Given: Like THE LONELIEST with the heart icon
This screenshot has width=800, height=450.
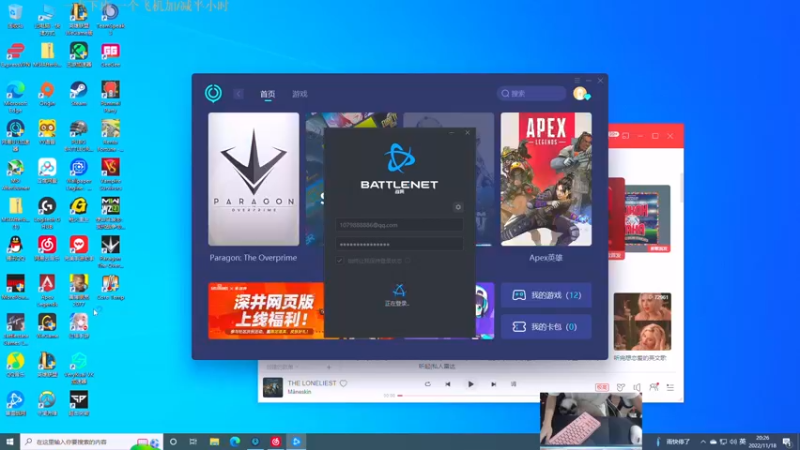Looking at the screenshot, I should tap(343, 383).
